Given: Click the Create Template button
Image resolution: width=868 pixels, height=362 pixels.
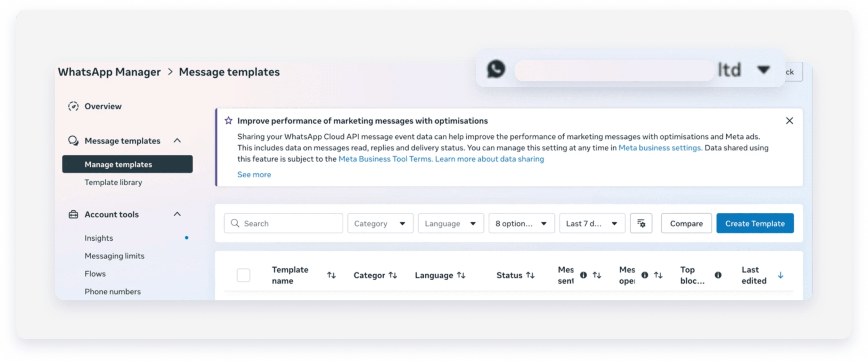Looking at the screenshot, I should (755, 223).
